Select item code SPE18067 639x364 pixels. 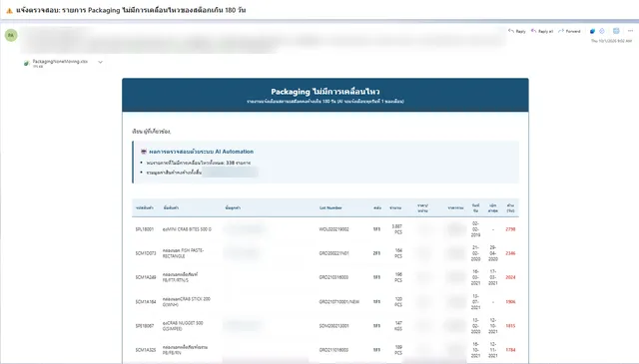coord(144,326)
